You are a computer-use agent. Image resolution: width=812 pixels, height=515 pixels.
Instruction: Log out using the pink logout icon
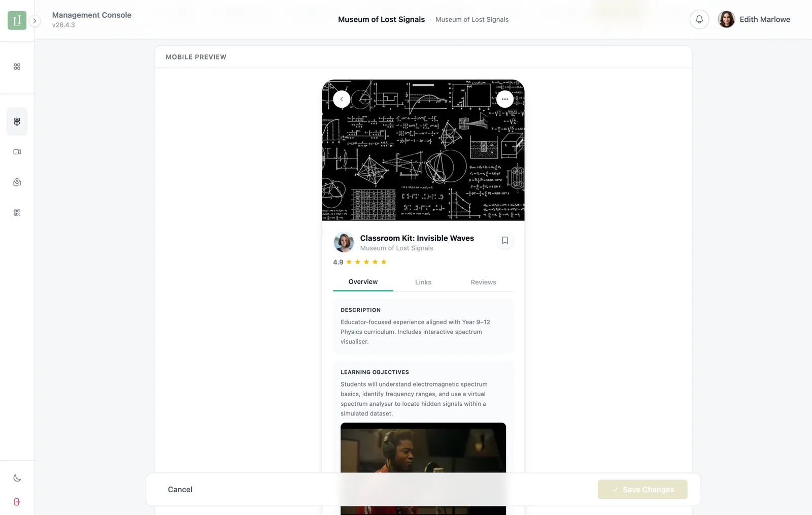coord(17,502)
